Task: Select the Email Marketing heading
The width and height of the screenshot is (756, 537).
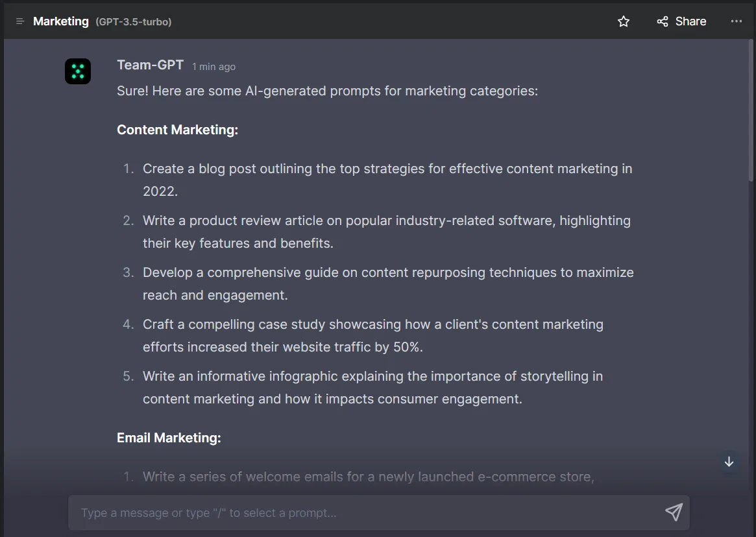Action: [169, 438]
